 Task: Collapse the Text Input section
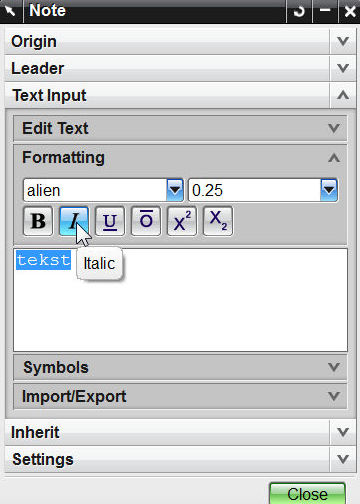(180, 96)
